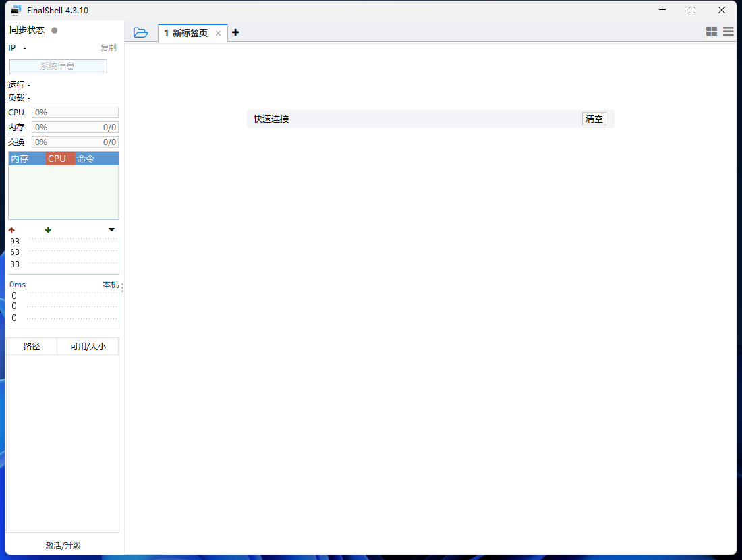Add a new tab with plus icon
This screenshot has height=560, width=742.
[235, 32]
